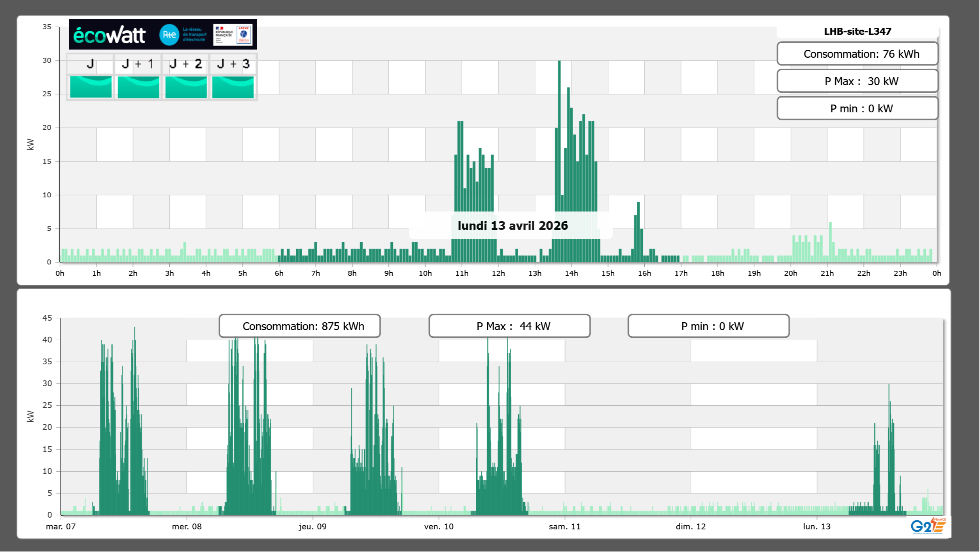This screenshot has height=552, width=980.
Task: Click the Consommation: 875 kWh box
Action: [299, 326]
